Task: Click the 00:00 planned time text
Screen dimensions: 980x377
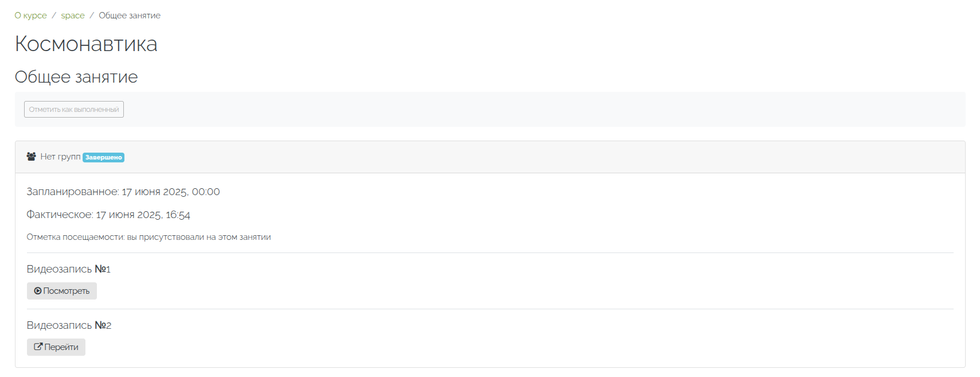Action: [206, 192]
